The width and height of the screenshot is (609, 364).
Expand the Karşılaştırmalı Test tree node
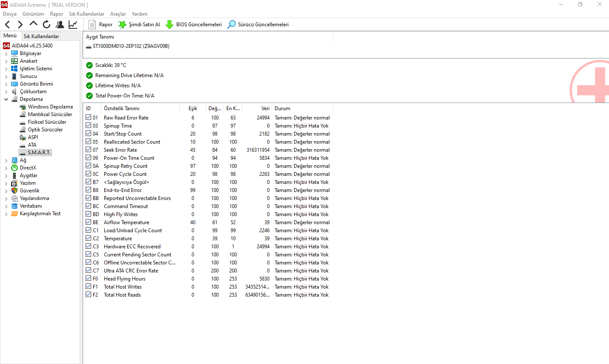click(x=6, y=214)
